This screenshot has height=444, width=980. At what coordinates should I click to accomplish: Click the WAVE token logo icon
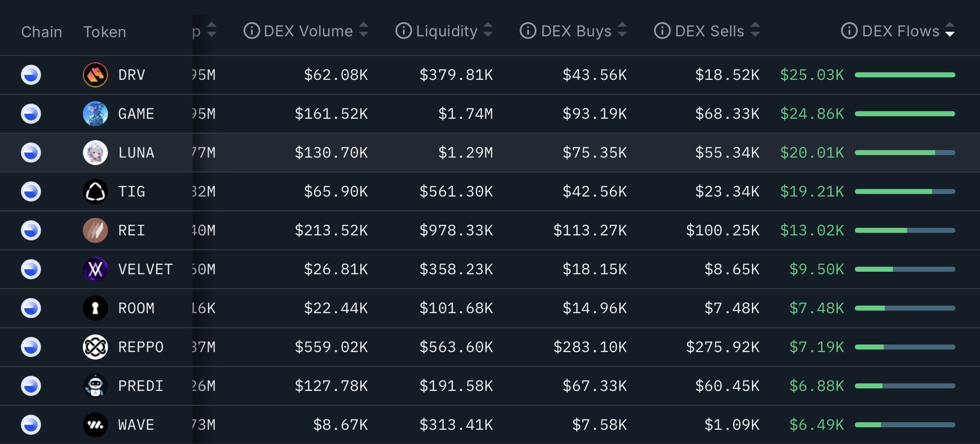click(95, 424)
